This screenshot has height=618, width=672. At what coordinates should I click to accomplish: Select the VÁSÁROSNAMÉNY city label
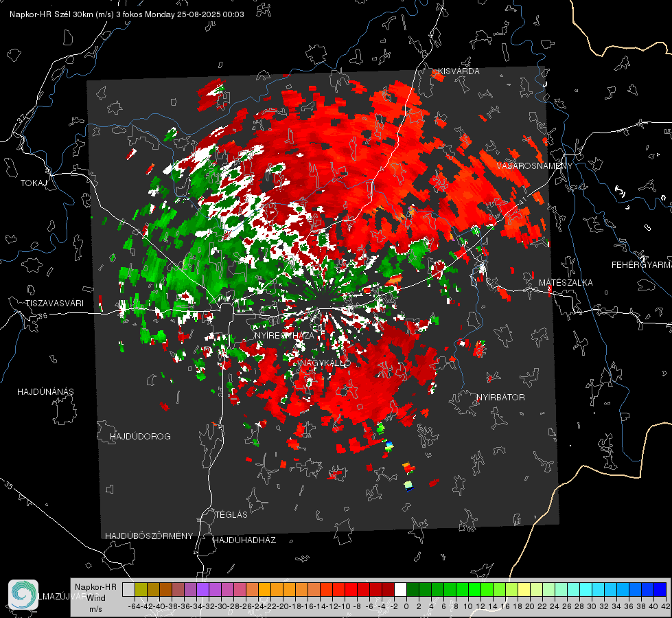click(x=535, y=165)
